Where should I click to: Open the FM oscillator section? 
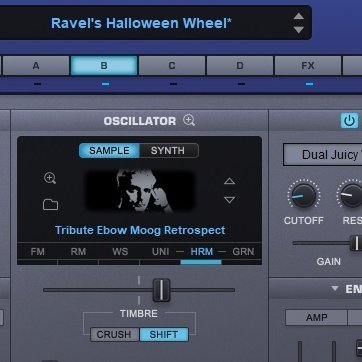click(37, 252)
